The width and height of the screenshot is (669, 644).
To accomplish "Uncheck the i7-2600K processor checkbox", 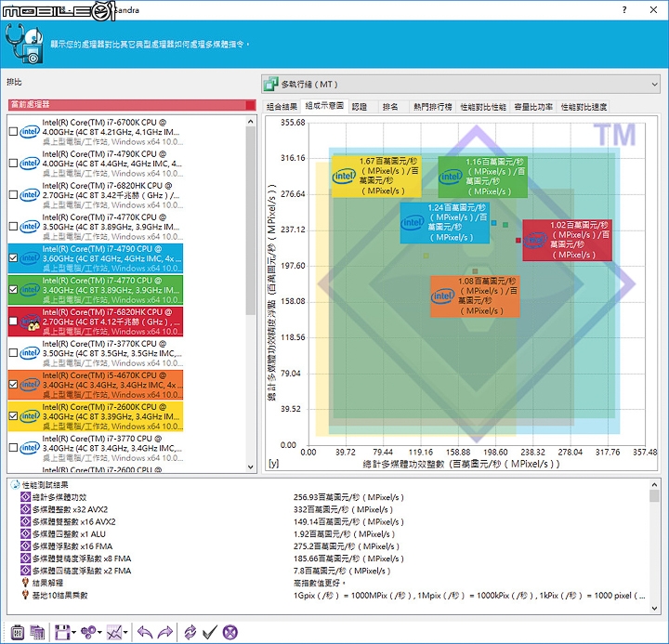I will 13,415.
